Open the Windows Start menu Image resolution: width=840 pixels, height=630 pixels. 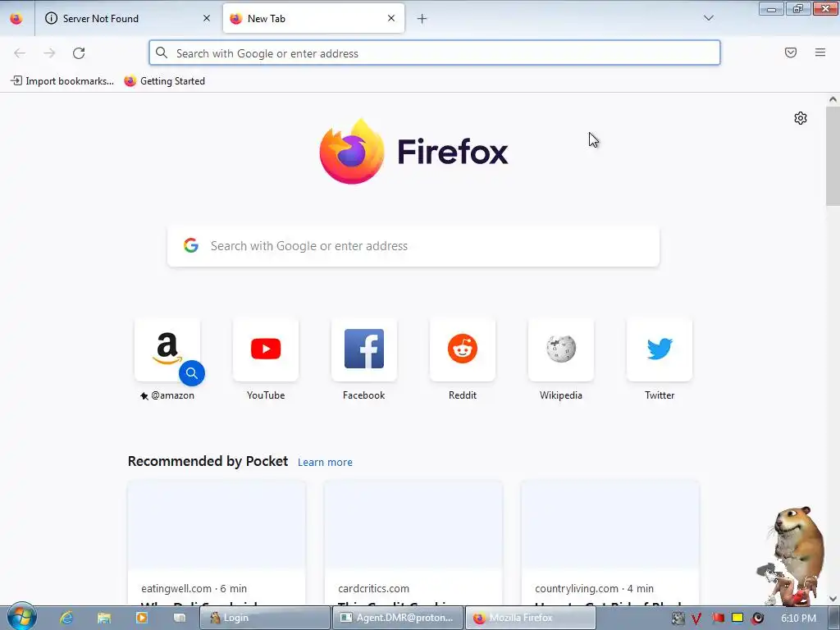point(21,617)
